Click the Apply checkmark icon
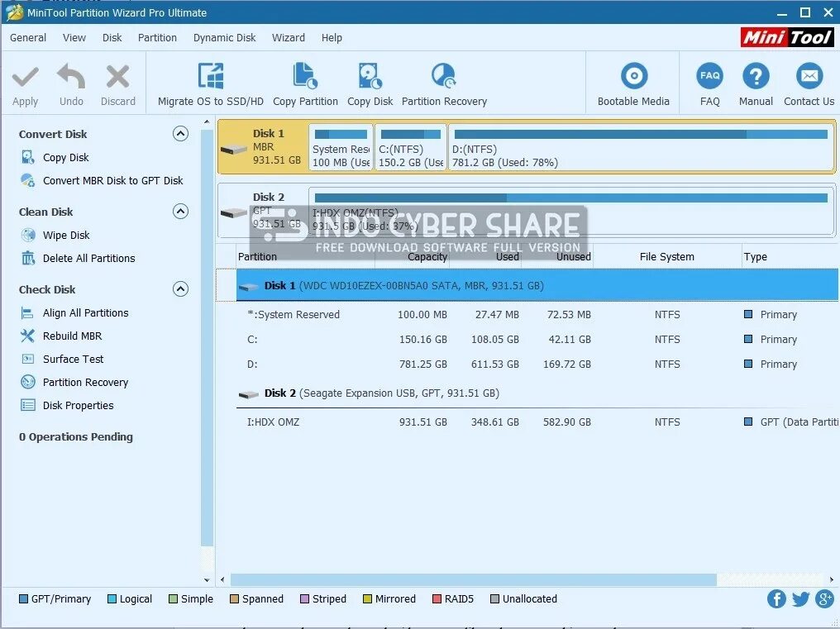The image size is (840, 629). pyautogui.click(x=25, y=77)
